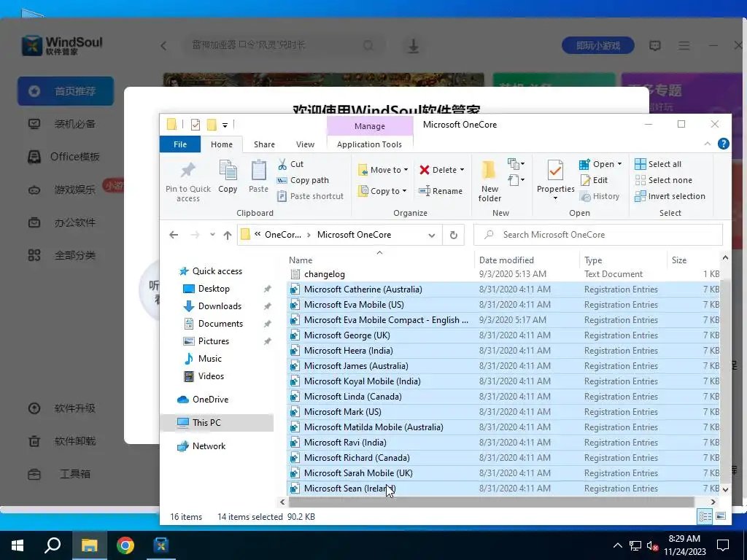The height and width of the screenshot is (560, 747).
Task: Click the WindSoul download arrow icon
Action: click(x=413, y=46)
